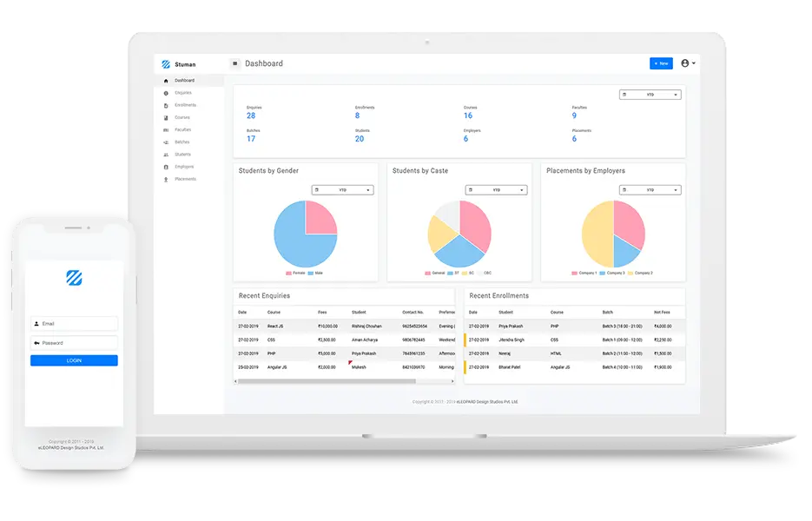812x521 pixels.
Task: Focus the Password field on phone
Action: coord(74,343)
